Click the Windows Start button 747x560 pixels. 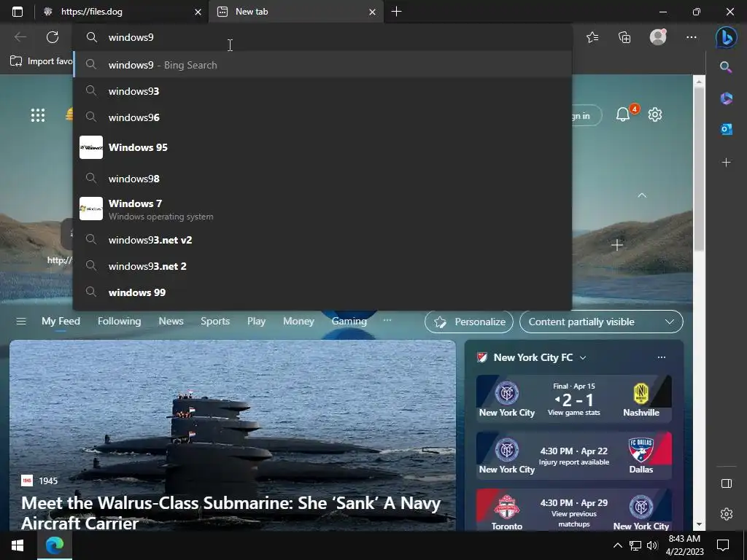click(18, 545)
